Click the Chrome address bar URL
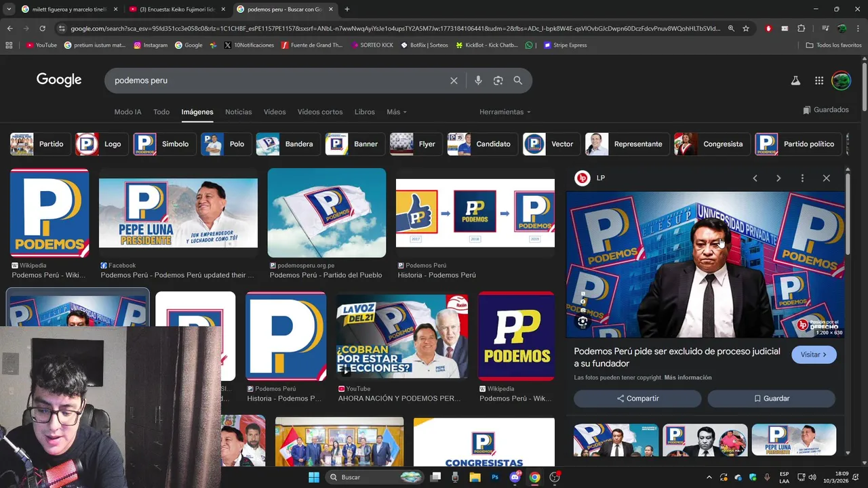Viewport: 868px width, 488px height. (x=395, y=28)
